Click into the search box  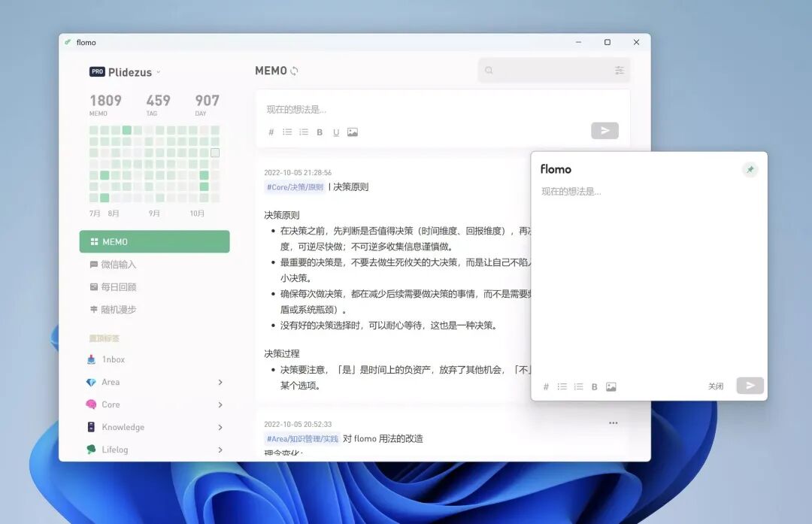coord(553,71)
